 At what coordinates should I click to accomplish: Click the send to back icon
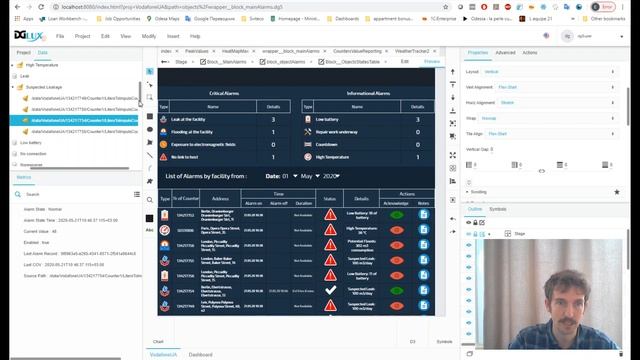[453, 110]
